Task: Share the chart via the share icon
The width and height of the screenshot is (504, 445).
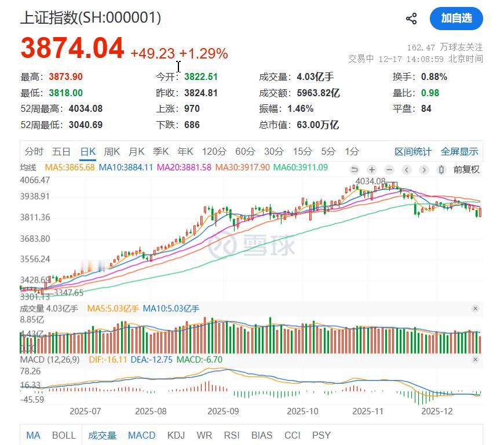Action: [x=412, y=18]
